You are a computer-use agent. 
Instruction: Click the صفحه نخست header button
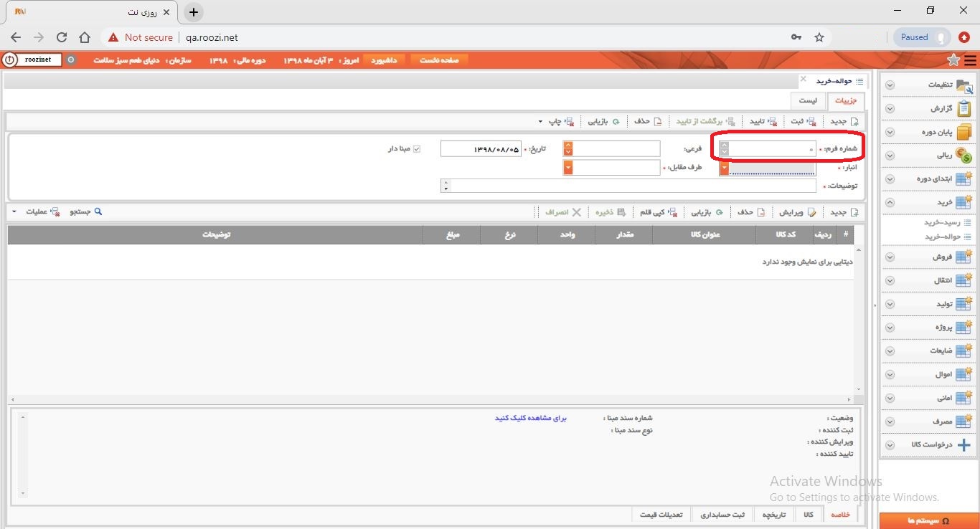coord(440,60)
